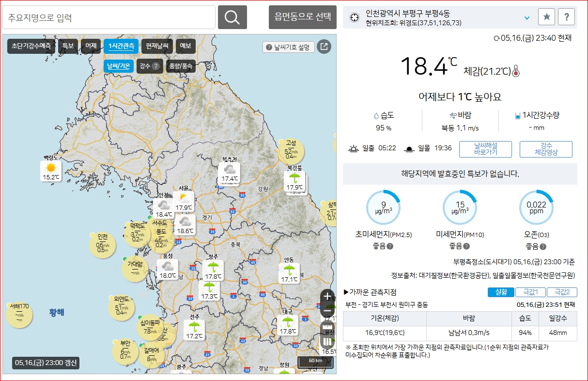Open the map type folded-map icon

click(x=327, y=342)
